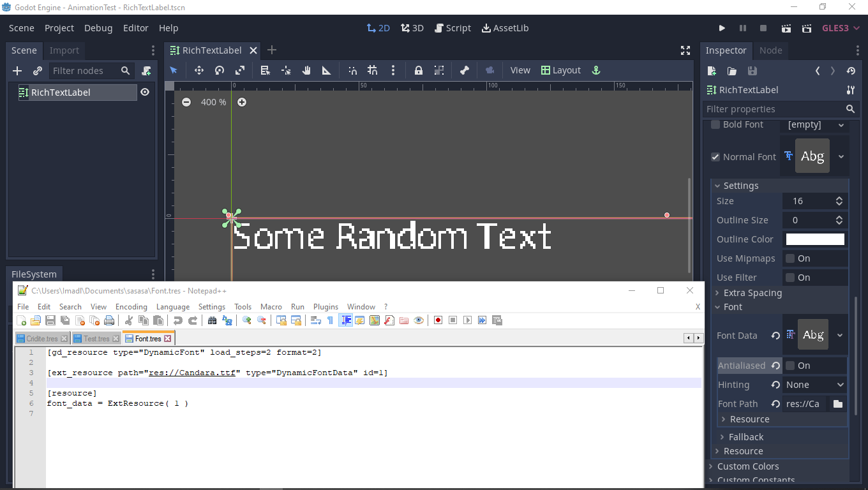Toggle RichTextLabel visibility in the scene tree
This screenshot has height=490, width=868.
coord(146,92)
